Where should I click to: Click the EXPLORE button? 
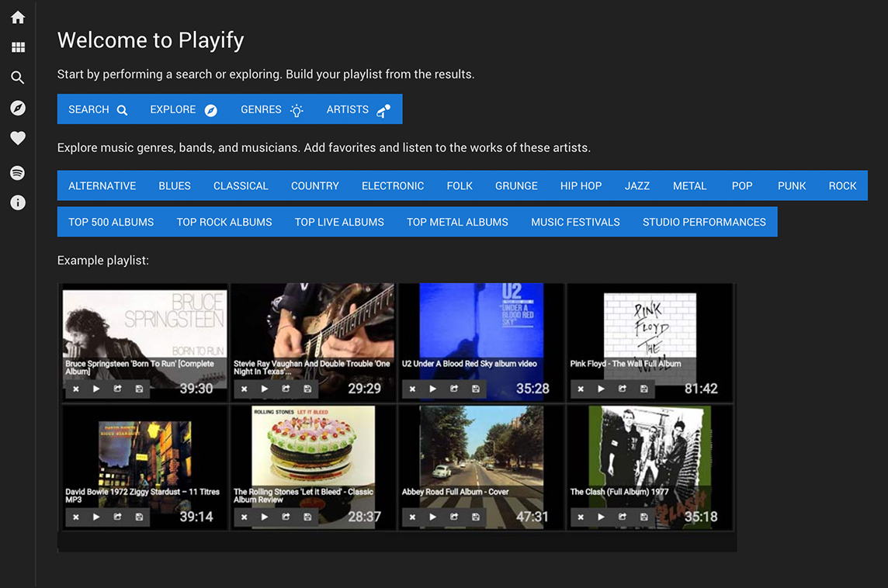(183, 109)
